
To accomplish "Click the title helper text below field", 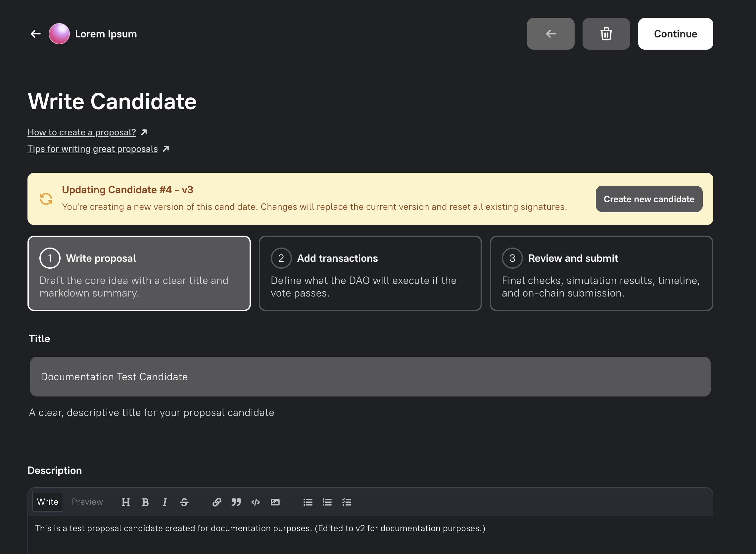I will click(152, 412).
